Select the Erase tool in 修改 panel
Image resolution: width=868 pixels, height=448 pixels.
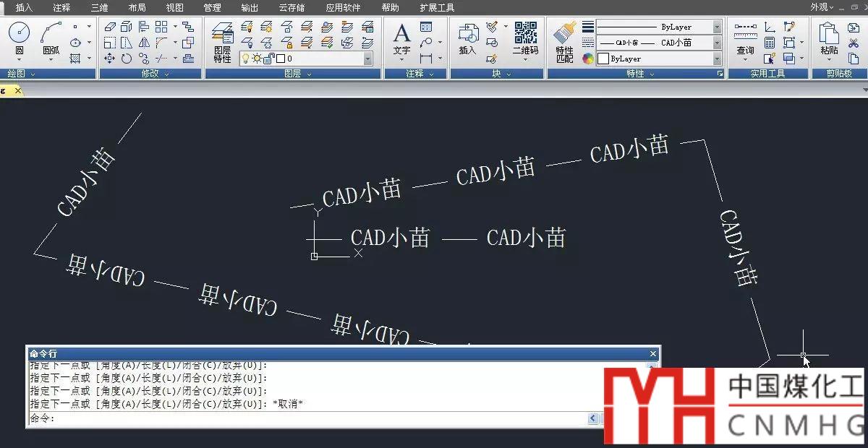110,27
